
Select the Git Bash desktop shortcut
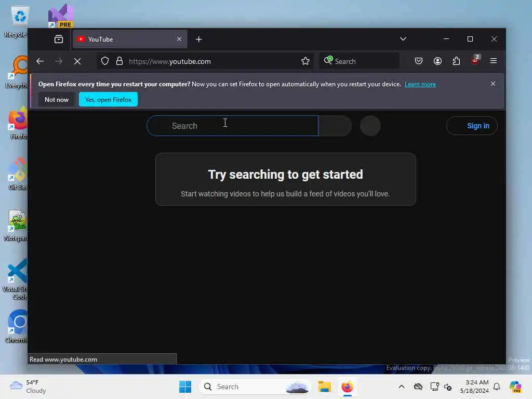18,174
